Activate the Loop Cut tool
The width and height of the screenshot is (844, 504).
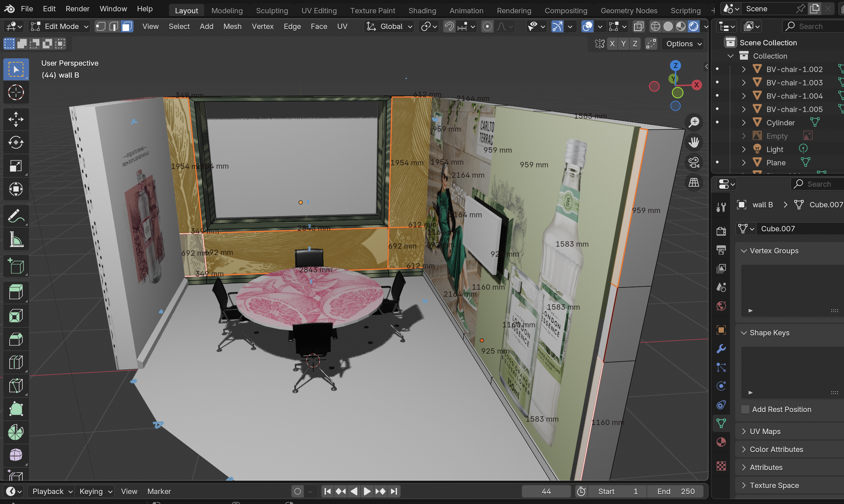click(16, 362)
